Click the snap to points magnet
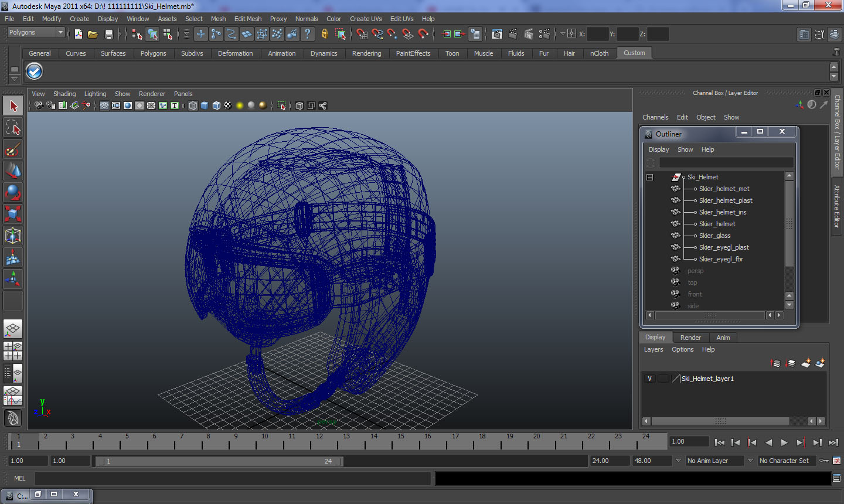This screenshot has width=844, height=504. coord(393,34)
